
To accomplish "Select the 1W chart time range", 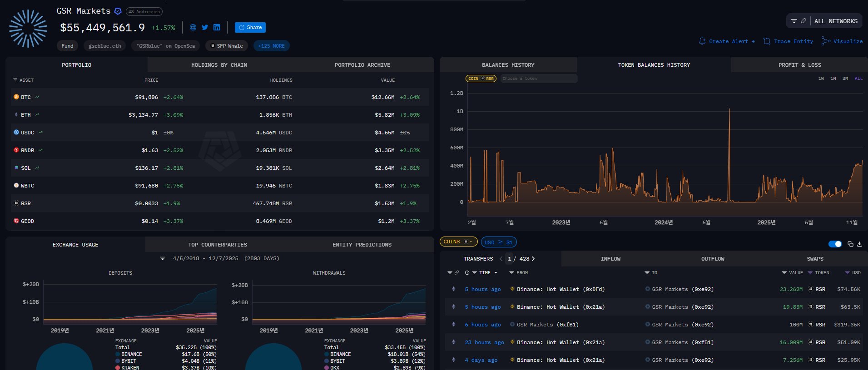I will click(x=821, y=79).
